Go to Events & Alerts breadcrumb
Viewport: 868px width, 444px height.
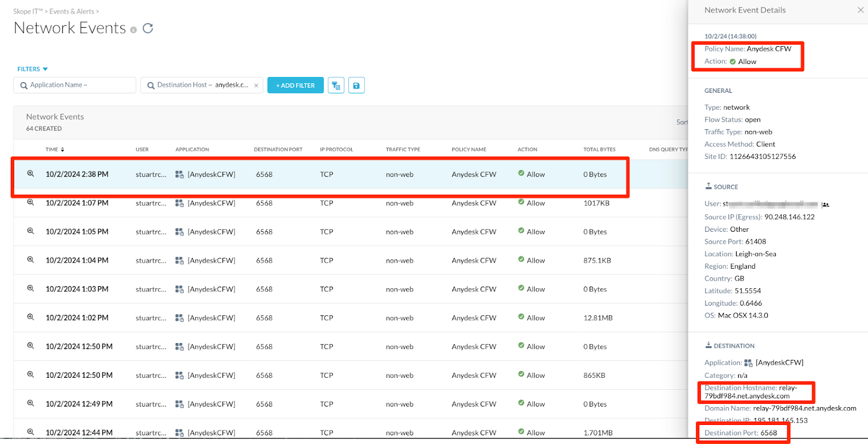(x=72, y=11)
